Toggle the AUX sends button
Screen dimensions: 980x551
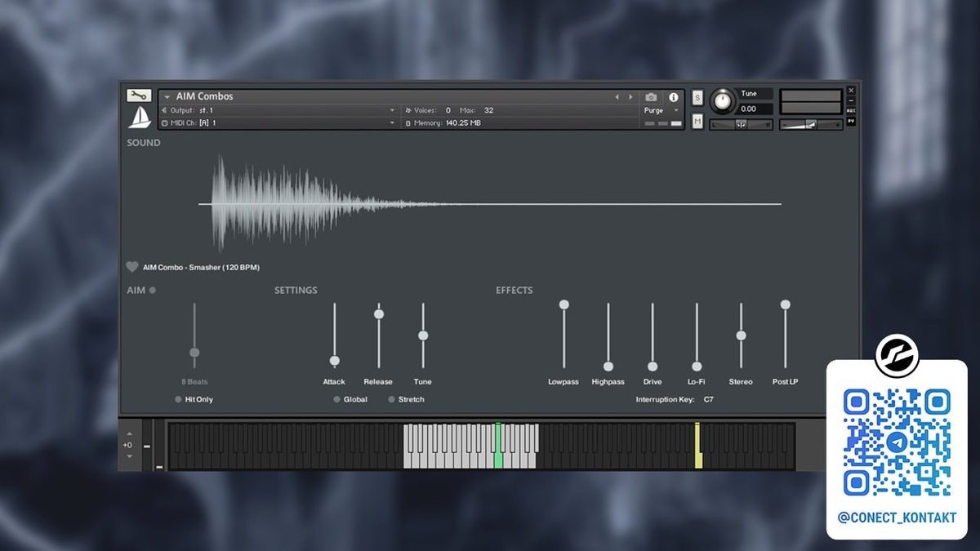(x=851, y=111)
